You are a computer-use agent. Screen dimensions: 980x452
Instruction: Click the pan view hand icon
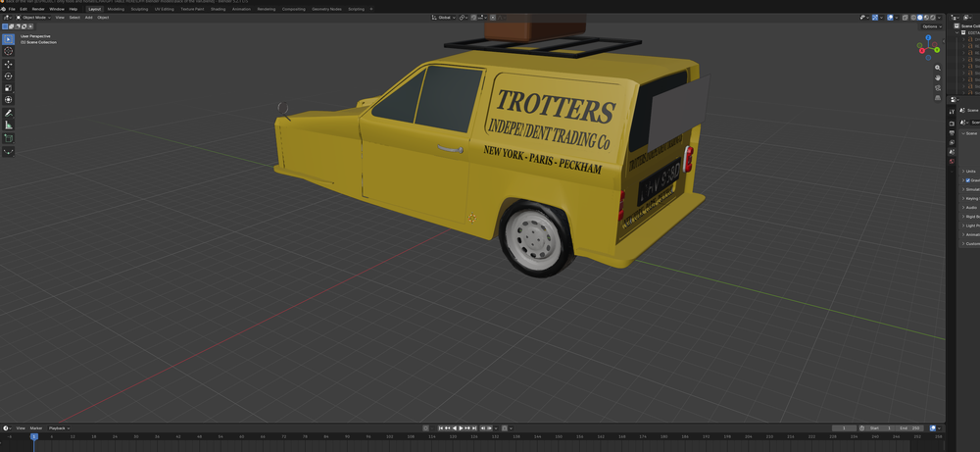(938, 77)
